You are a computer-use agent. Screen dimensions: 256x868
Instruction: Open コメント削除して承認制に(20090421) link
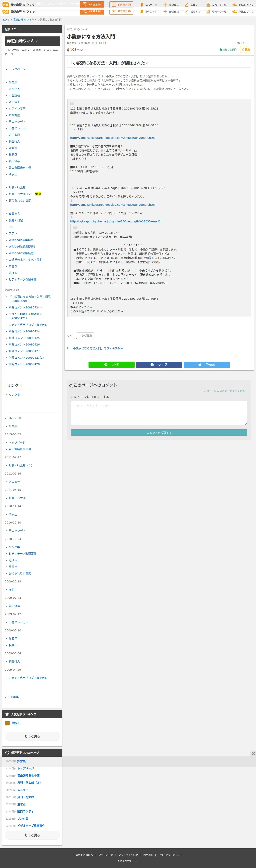[x=25, y=316]
